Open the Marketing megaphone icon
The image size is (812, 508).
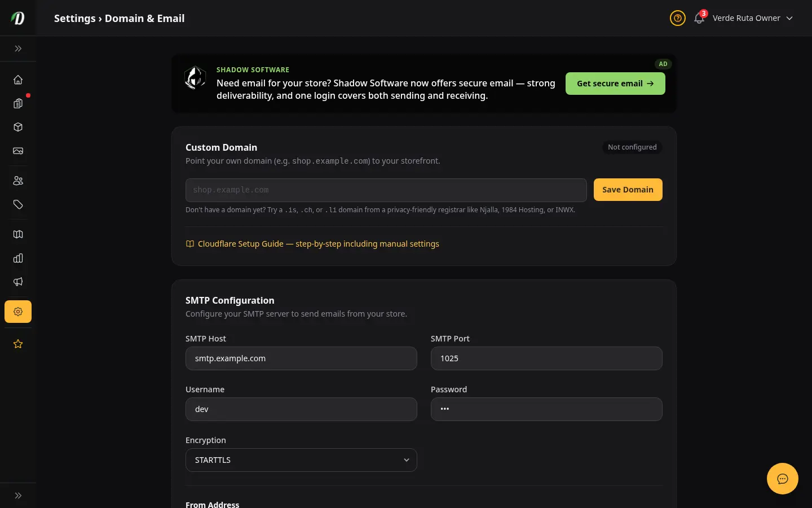tap(18, 282)
